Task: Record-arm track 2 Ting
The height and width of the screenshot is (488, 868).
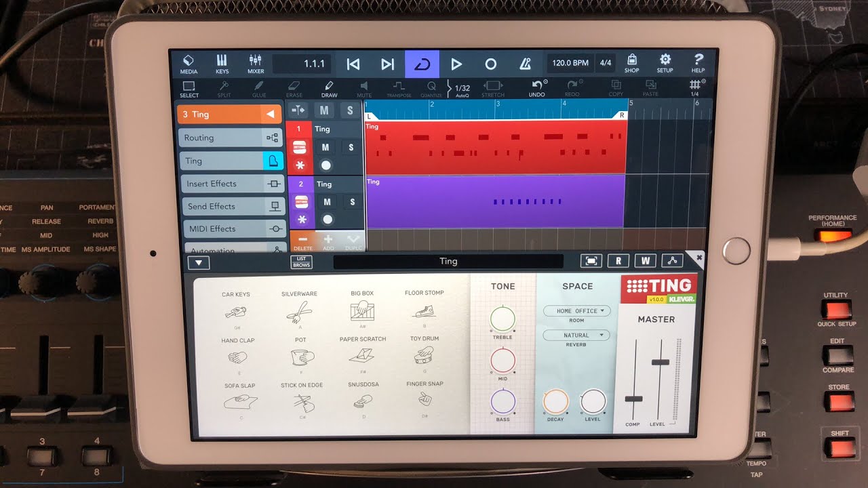Action: [x=328, y=220]
